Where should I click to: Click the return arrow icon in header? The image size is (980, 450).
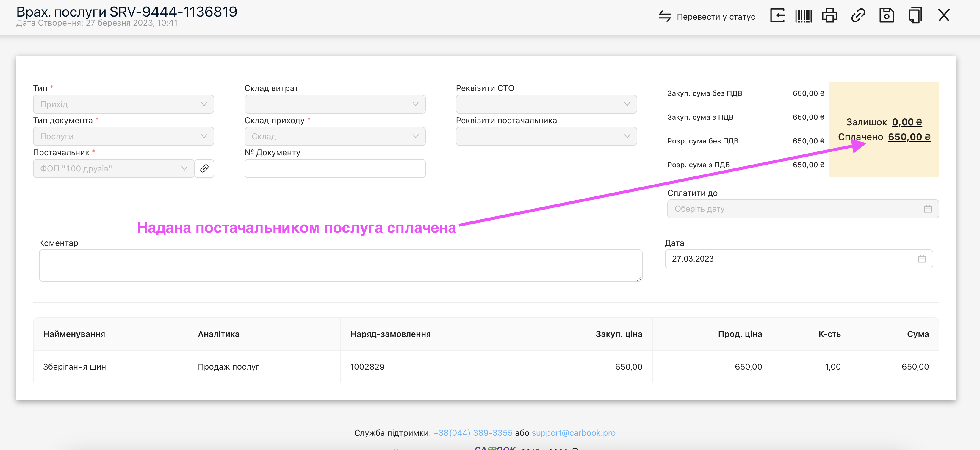777,15
